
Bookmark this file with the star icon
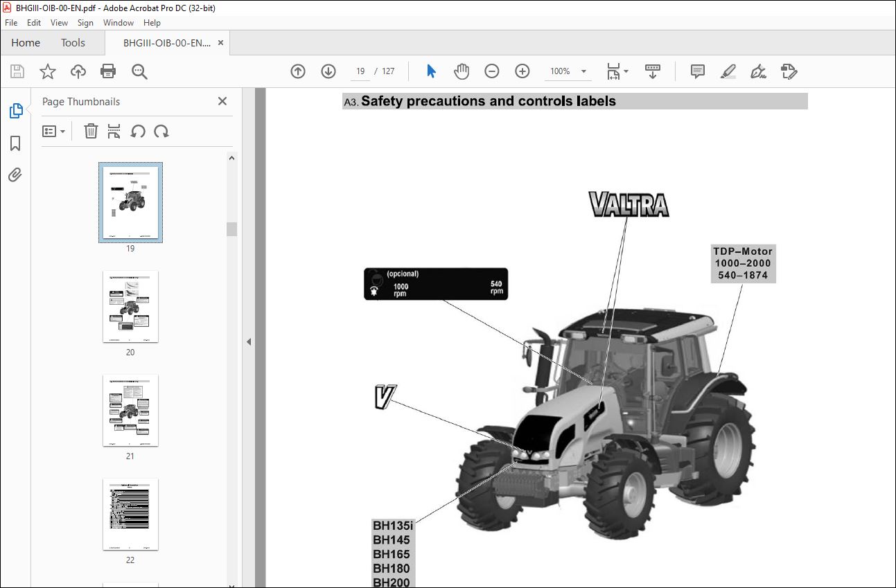coord(48,71)
